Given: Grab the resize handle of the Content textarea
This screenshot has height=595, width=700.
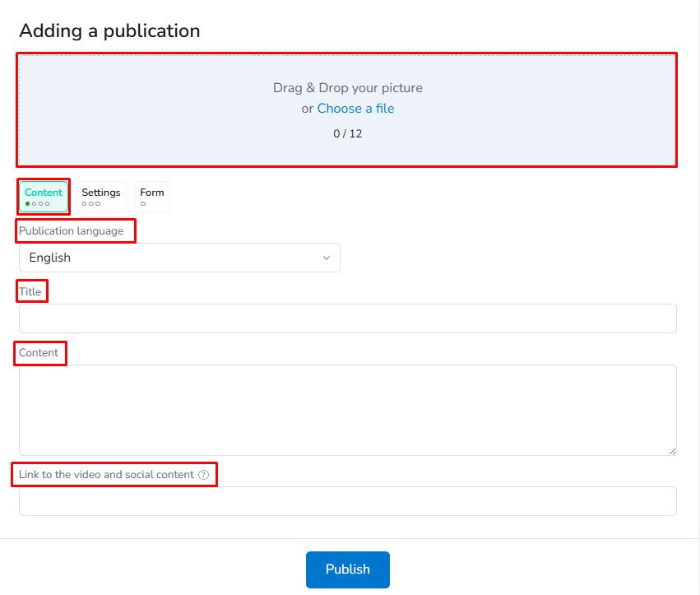Looking at the screenshot, I should (672, 451).
